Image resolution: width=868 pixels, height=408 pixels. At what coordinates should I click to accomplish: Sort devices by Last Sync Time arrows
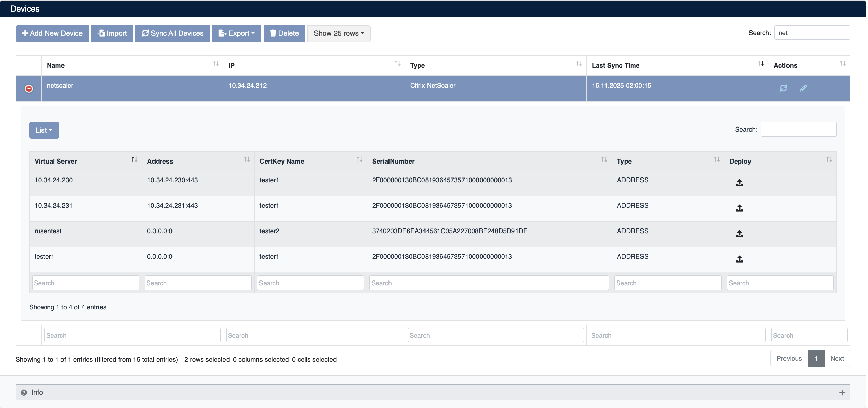tap(761, 64)
